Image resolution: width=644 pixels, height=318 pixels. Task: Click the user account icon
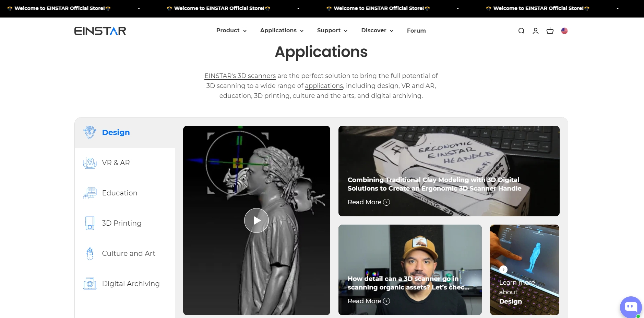[x=535, y=31]
